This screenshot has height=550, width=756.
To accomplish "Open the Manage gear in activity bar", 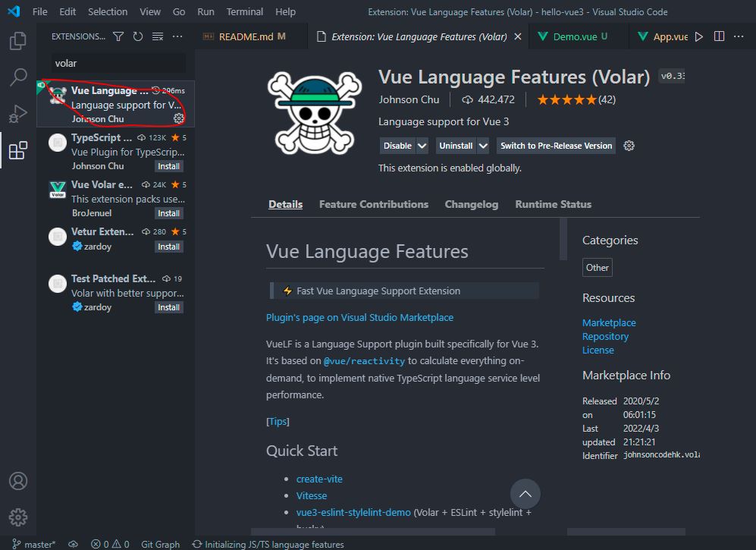I will [18, 517].
